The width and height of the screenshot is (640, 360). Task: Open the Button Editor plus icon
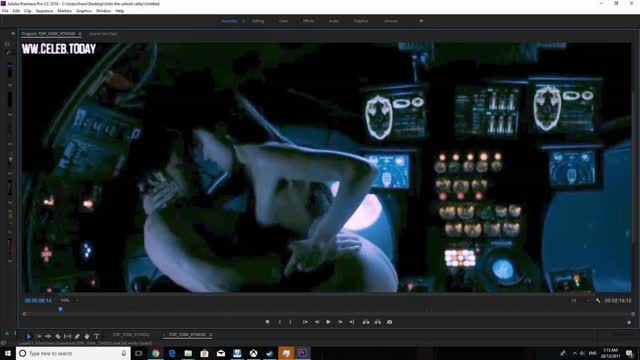pyautogui.click(x=629, y=322)
